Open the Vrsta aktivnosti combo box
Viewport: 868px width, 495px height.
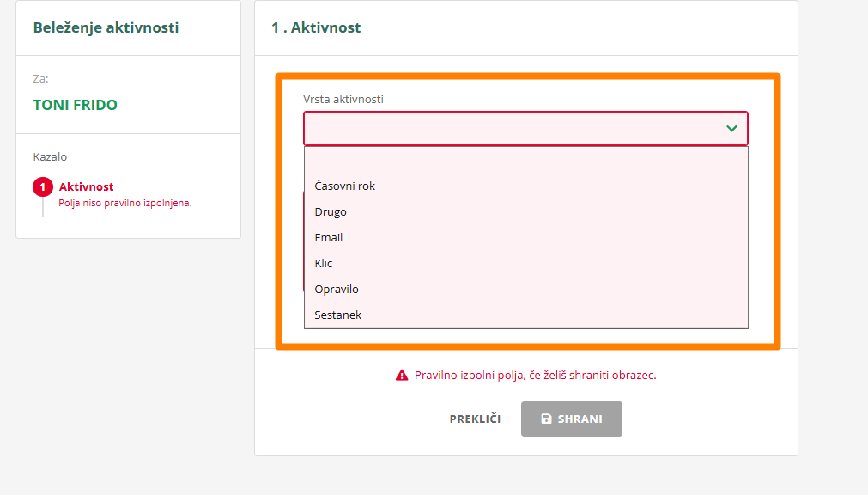pyautogui.click(x=525, y=129)
